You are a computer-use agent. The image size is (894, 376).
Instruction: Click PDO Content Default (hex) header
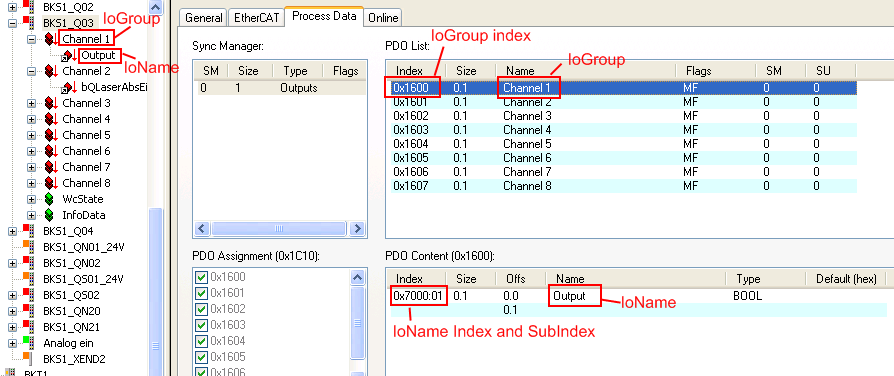[846, 278]
